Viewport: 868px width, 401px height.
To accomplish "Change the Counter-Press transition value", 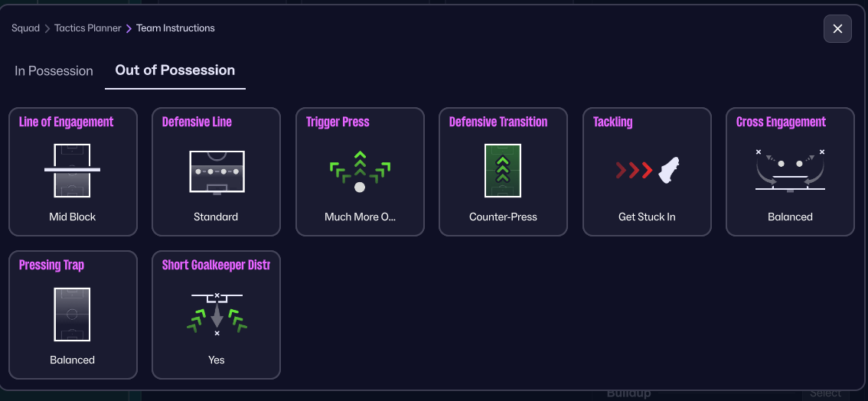I will 503,217.
